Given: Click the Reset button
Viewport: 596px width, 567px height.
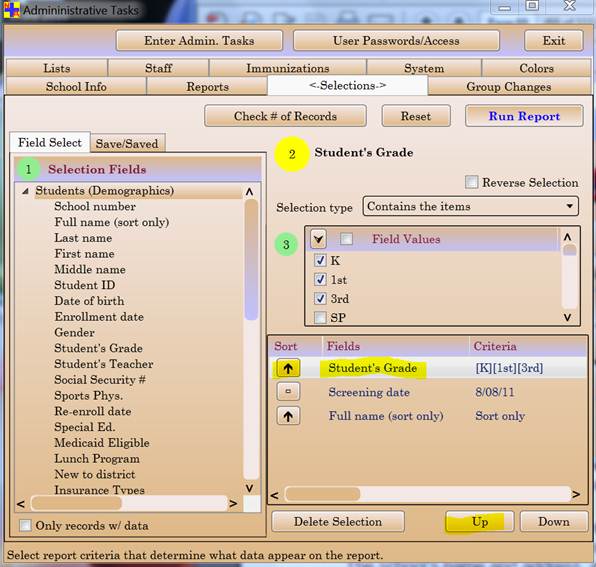Looking at the screenshot, I should click(416, 116).
